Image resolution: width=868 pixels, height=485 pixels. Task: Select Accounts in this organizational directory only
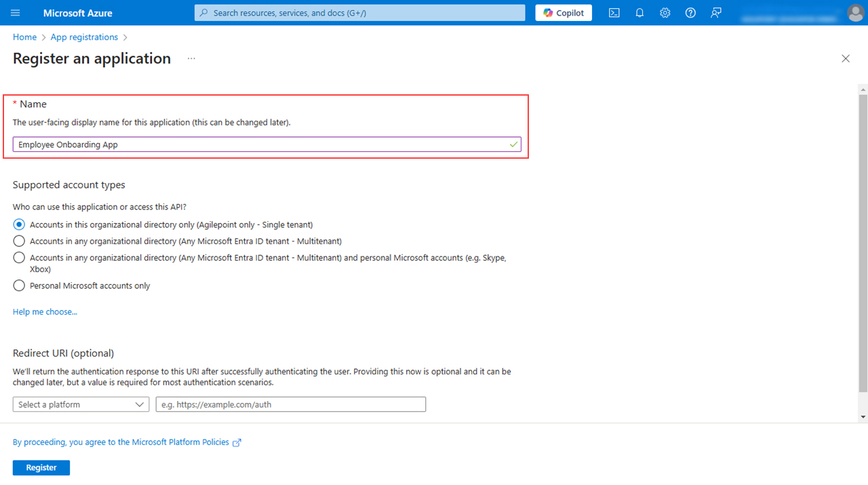(19, 225)
